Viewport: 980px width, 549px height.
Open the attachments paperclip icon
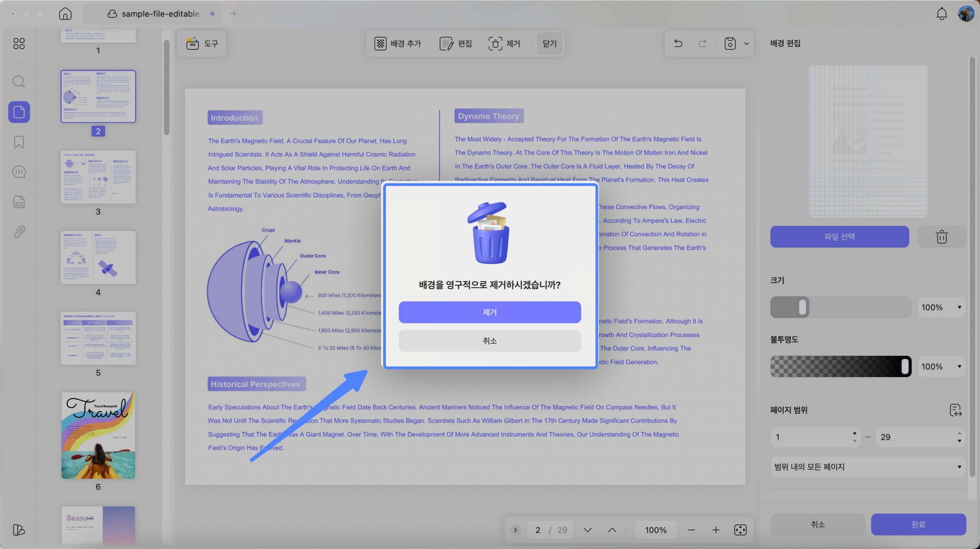pos(19,232)
